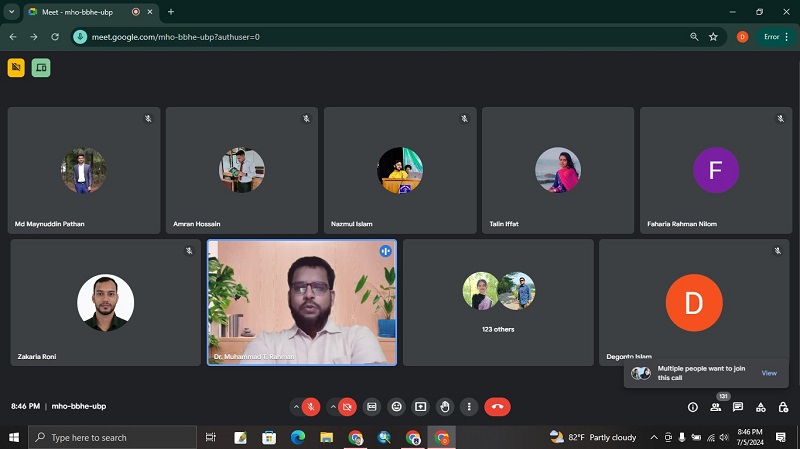Screen dimensions: 800x449
Task: Open Task View on the taskbar
Action: pyautogui.click(x=210, y=437)
